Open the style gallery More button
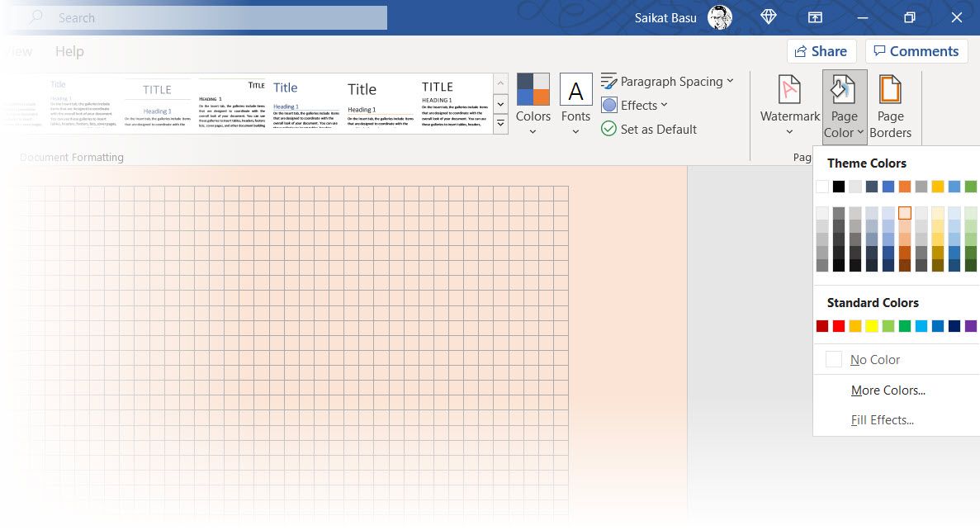This screenshot has width=980, height=530. (500, 122)
